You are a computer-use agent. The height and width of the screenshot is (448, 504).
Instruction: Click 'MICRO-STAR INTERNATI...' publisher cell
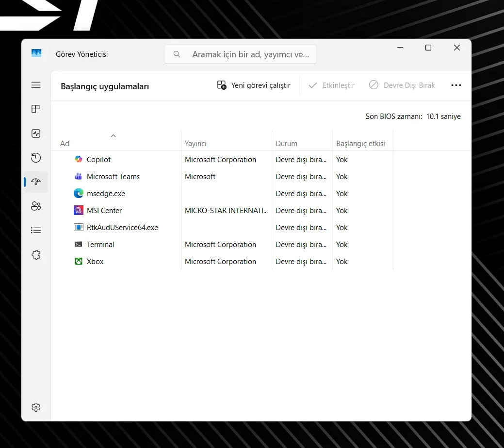coord(226,211)
